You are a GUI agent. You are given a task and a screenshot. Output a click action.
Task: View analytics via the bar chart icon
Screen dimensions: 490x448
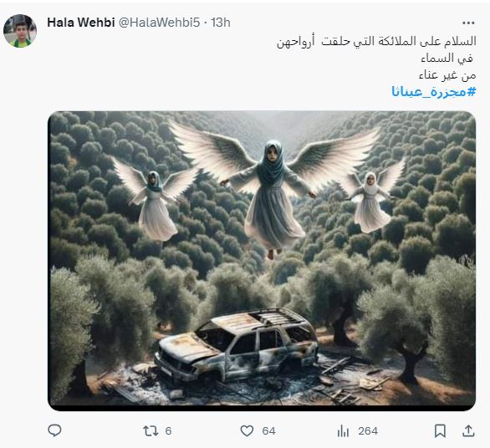(343, 430)
